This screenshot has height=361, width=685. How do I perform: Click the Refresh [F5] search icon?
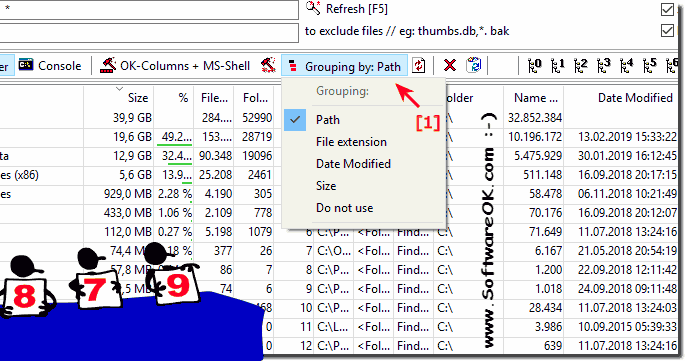click(x=313, y=8)
